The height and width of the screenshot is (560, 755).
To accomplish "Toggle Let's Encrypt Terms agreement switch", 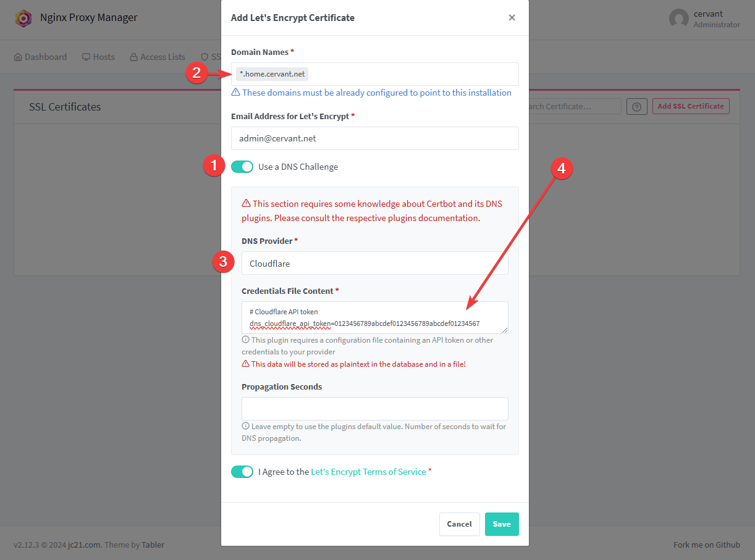I will [242, 472].
